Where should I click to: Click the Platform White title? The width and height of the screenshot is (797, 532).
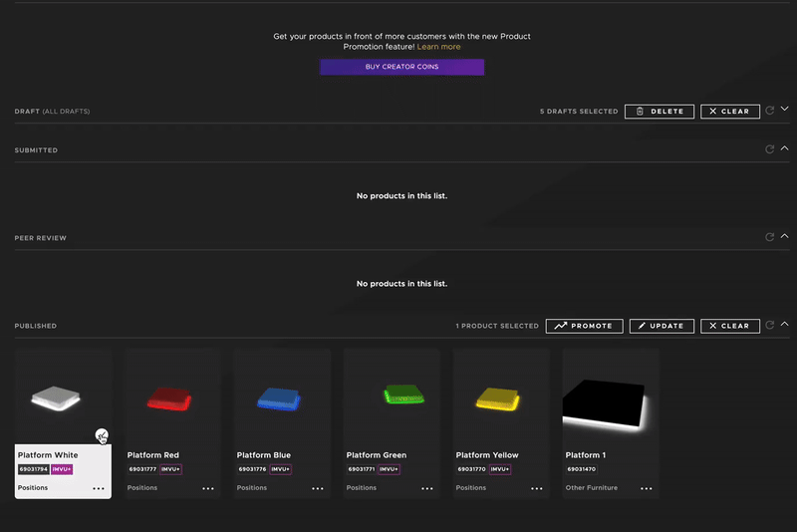[x=48, y=455]
